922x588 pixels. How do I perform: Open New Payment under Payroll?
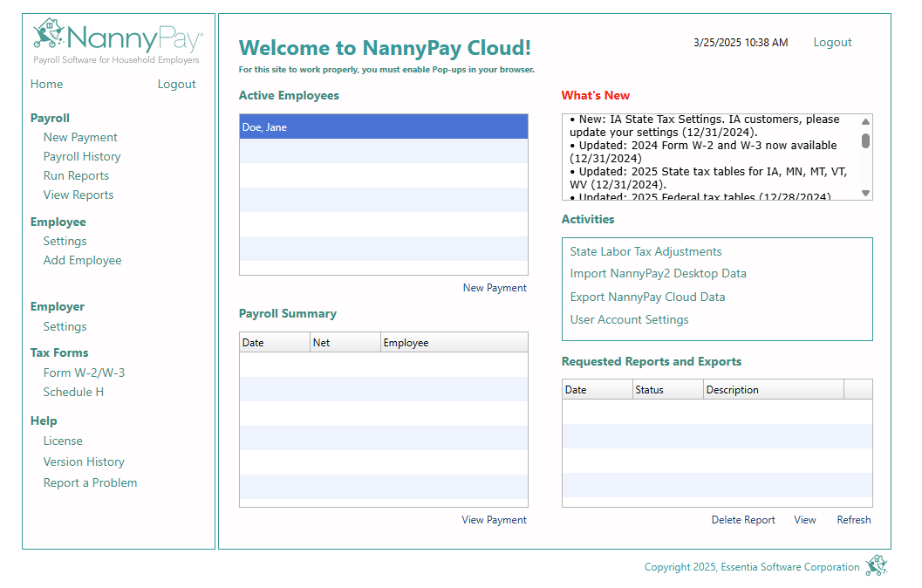[80, 137]
